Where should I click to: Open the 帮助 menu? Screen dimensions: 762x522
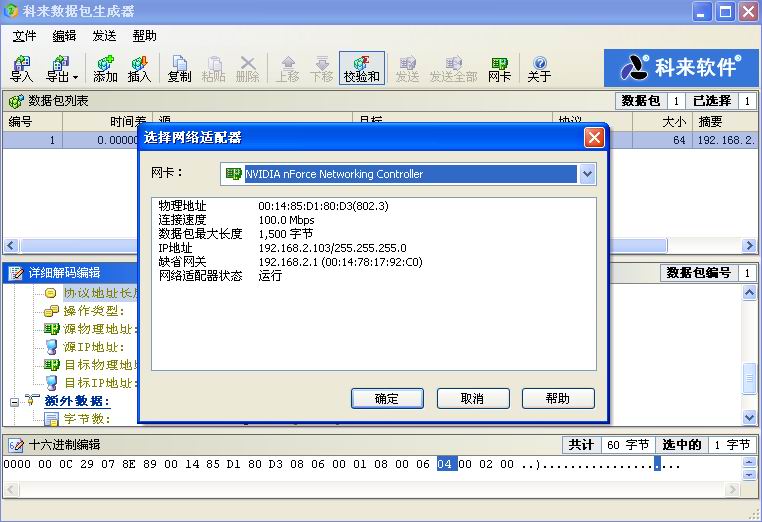coord(144,36)
